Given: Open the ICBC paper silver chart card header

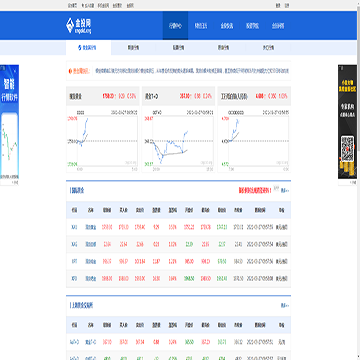Looking at the screenshot, I should coord(254,96).
